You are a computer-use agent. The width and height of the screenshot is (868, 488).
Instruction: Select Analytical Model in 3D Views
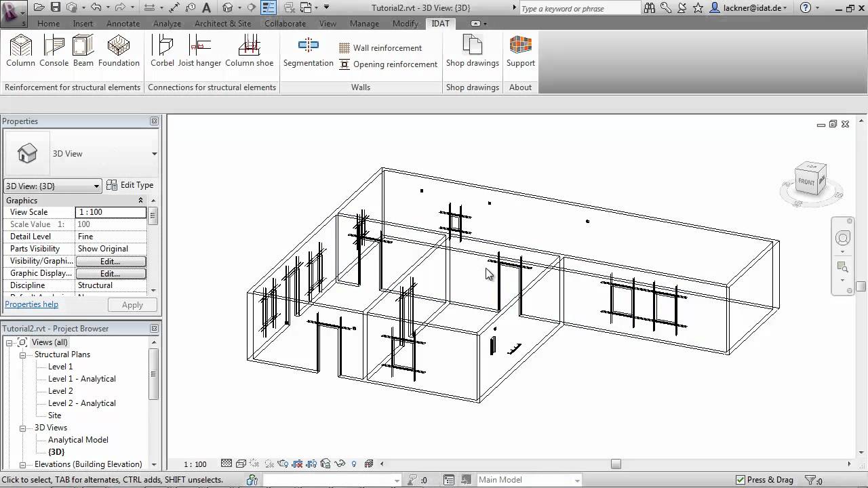[x=78, y=440]
